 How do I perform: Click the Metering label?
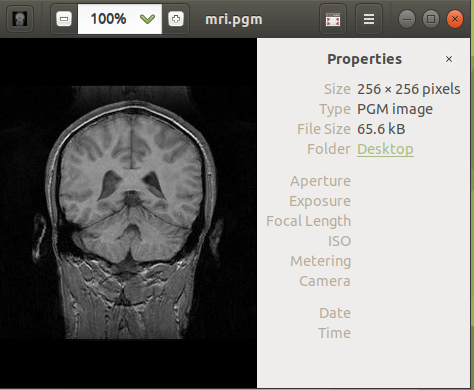[x=320, y=261]
